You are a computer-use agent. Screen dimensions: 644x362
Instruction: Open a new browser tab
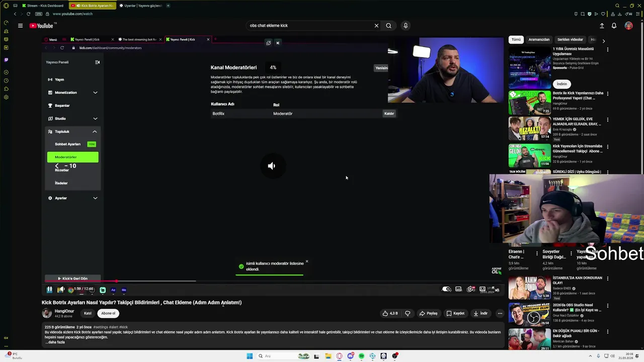168,6
